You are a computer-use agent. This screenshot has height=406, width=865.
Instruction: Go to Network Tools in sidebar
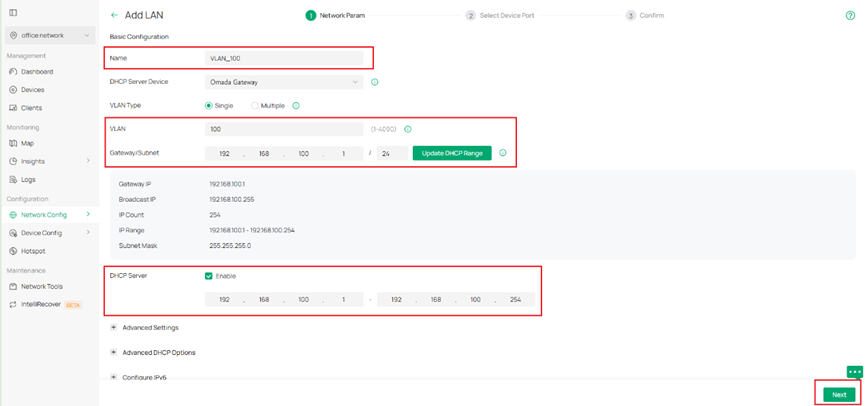click(42, 286)
